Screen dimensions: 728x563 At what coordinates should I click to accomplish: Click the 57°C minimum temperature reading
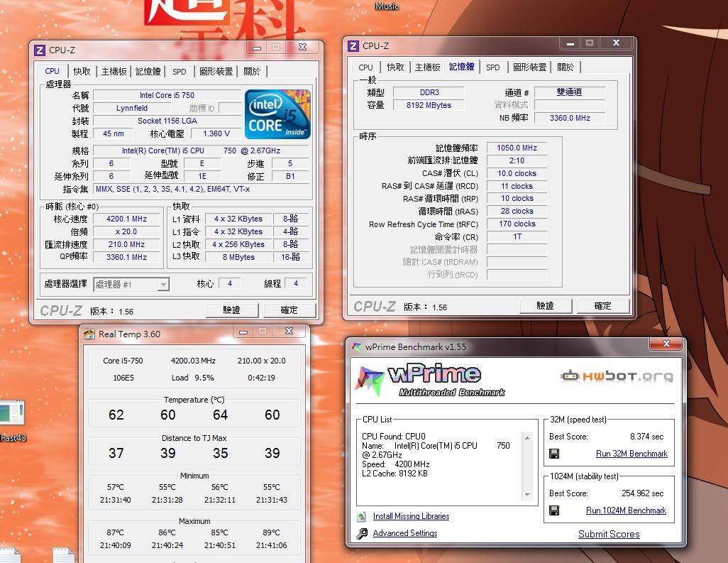(115, 487)
